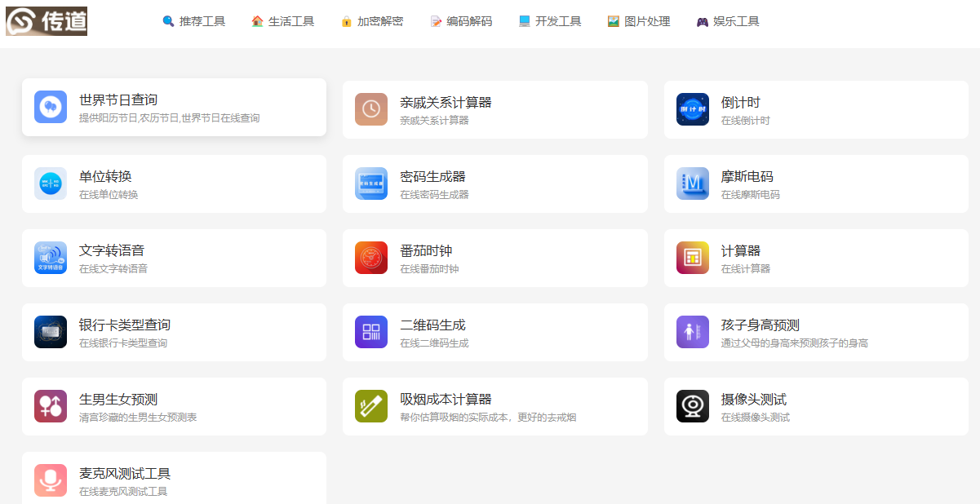This screenshot has width=980, height=504.
Task: Click the house icon beside 生活工具
Action: pos(257,21)
